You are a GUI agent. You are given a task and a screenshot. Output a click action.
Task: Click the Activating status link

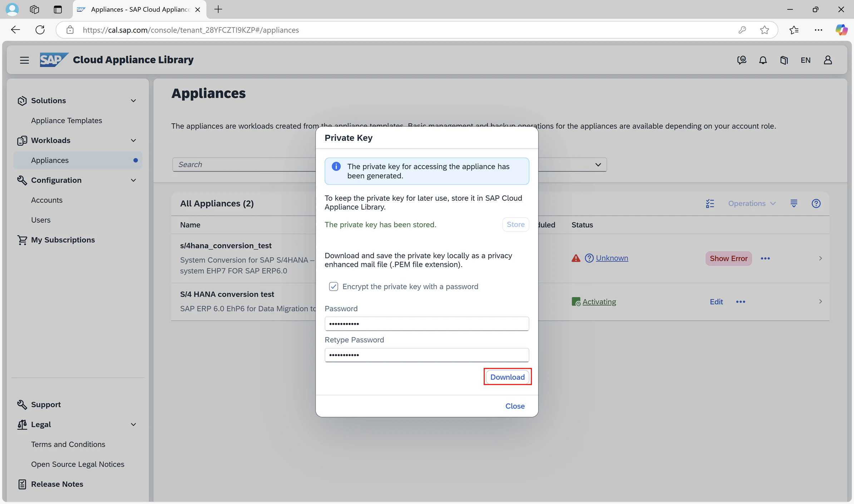(x=599, y=302)
